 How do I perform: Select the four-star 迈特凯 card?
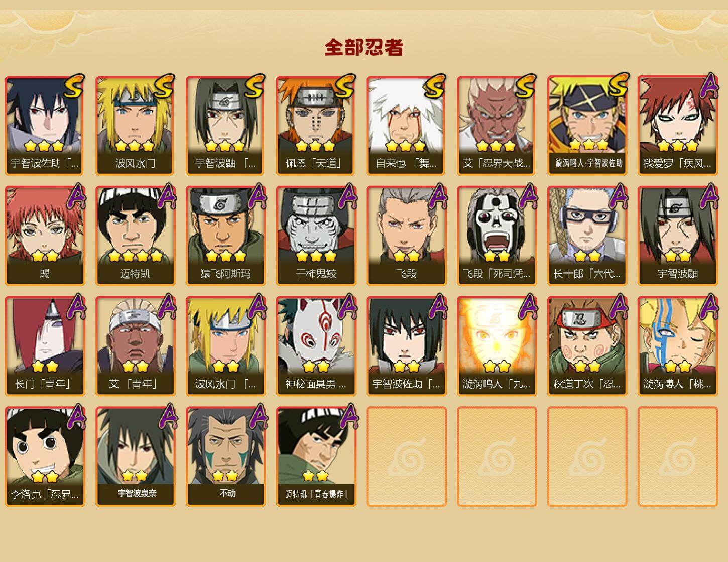pos(135,236)
